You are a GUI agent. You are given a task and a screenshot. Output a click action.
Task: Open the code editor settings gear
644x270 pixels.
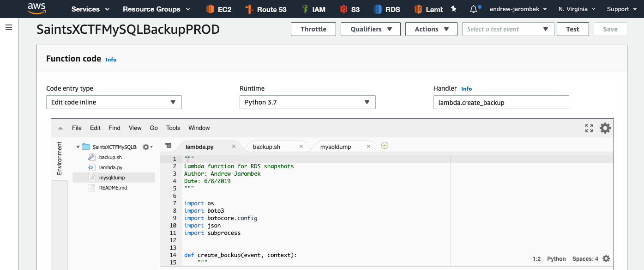605,128
